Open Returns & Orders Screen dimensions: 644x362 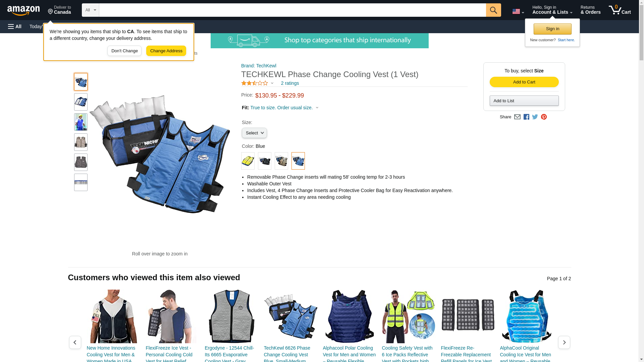pos(590,10)
